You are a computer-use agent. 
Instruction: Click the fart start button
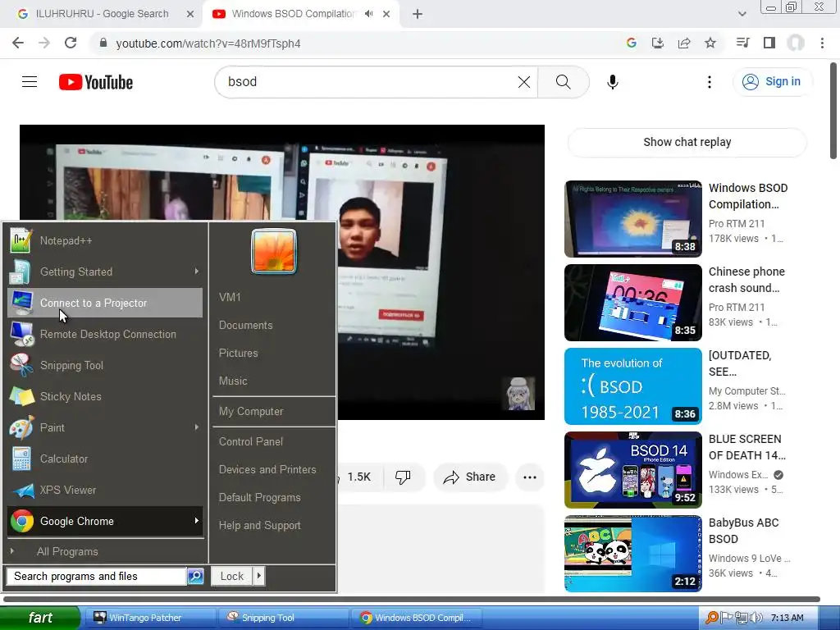(40, 618)
